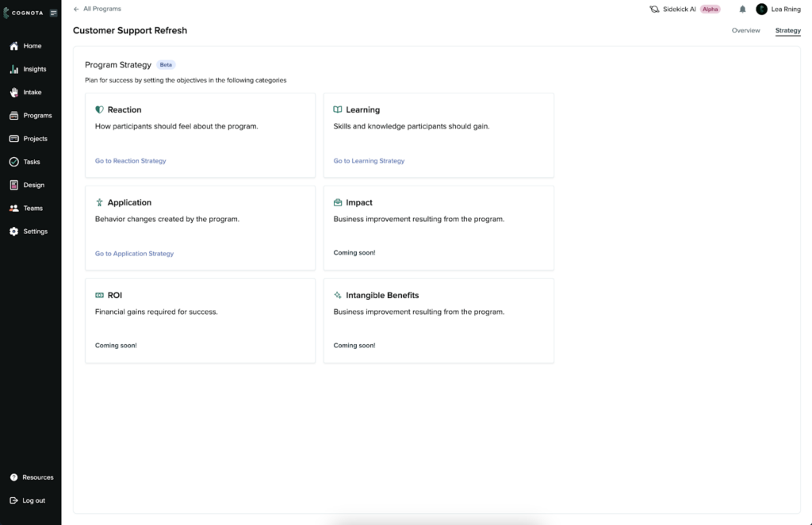Go back to All Programs

click(x=98, y=9)
